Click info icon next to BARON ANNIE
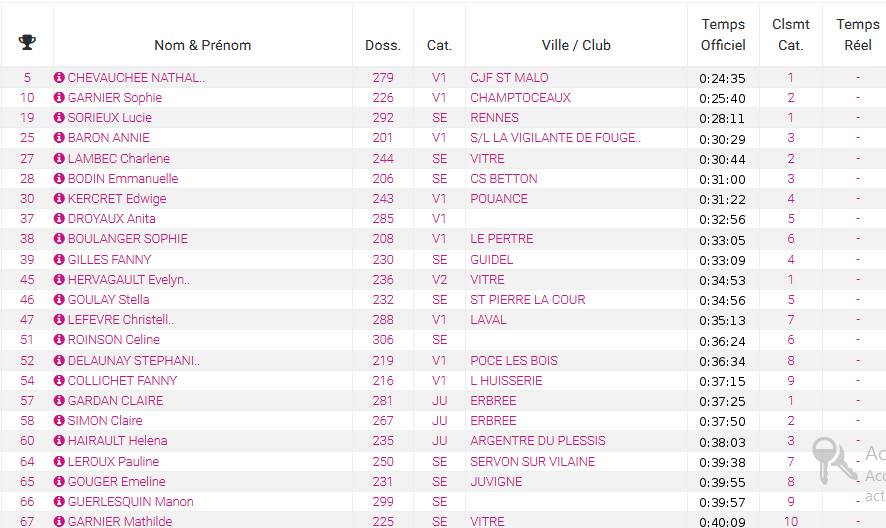886x528 pixels. click(59, 137)
